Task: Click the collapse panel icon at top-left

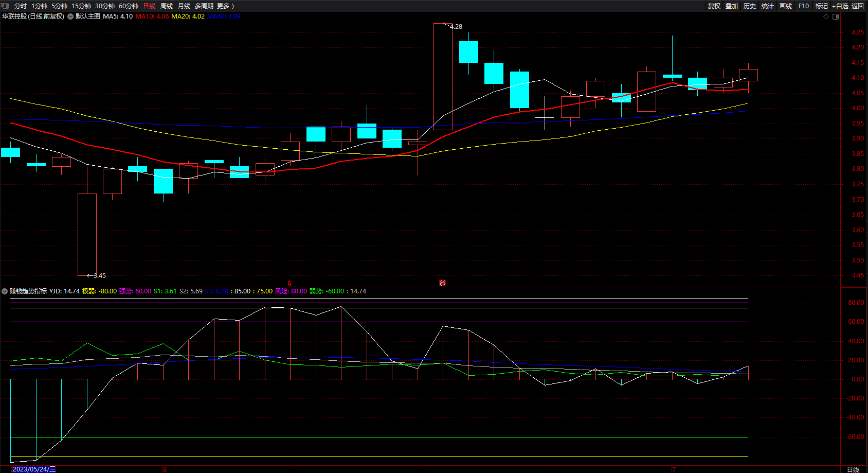Action: coord(5,6)
